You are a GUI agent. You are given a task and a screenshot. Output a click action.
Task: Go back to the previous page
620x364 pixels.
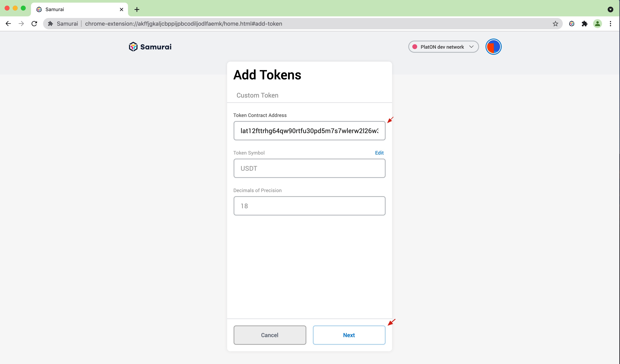[8, 24]
